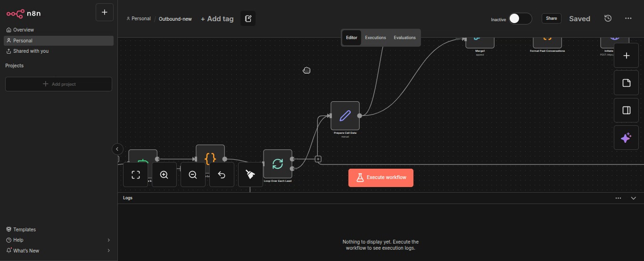This screenshot has height=261, width=644.
Task: Select the Merge1 node
Action: [480, 42]
